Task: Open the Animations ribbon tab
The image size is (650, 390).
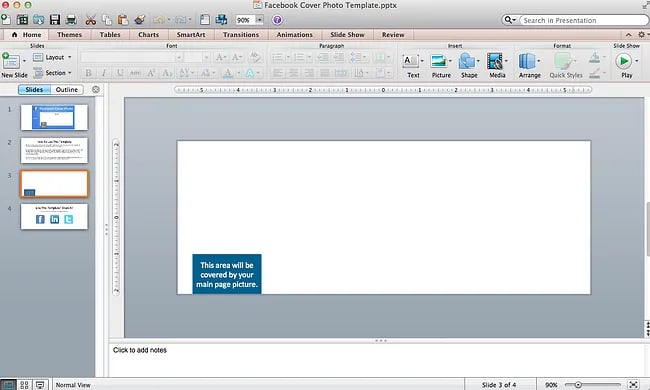Action: (x=294, y=35)
